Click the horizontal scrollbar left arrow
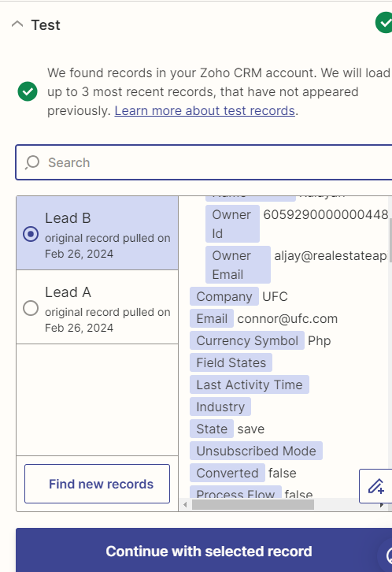The width and height of the screenshot is (392, 572). click(x=185, y=505)
